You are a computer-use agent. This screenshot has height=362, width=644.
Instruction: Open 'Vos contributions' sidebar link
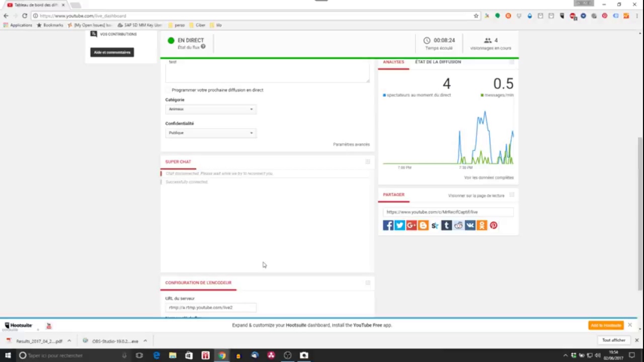coord(118,34)
